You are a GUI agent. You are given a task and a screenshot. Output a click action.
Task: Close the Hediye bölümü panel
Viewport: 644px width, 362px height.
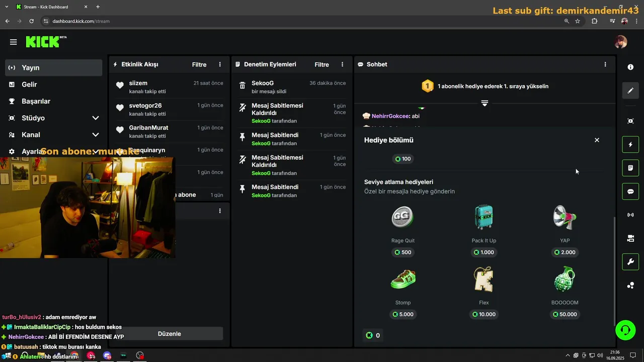coord(597,140)
